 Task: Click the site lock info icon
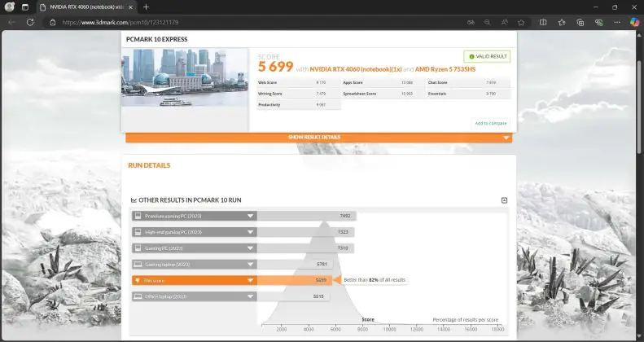tap(53, 22)
